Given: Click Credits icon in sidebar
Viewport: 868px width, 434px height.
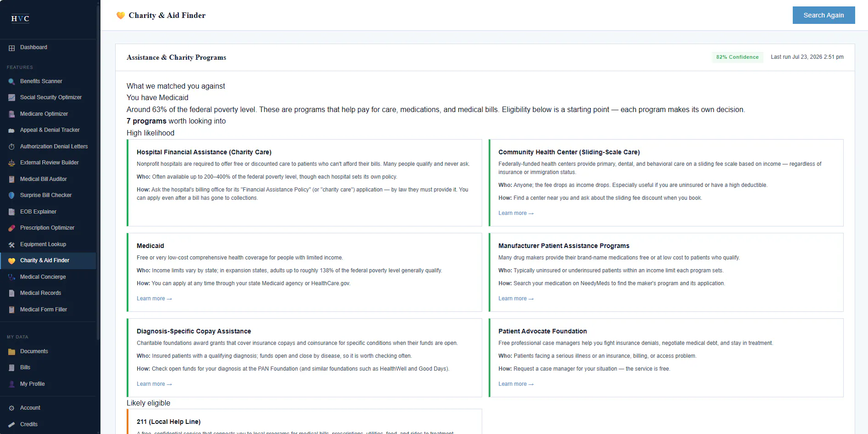Looking at the screenshot, I should click(11, 424).
